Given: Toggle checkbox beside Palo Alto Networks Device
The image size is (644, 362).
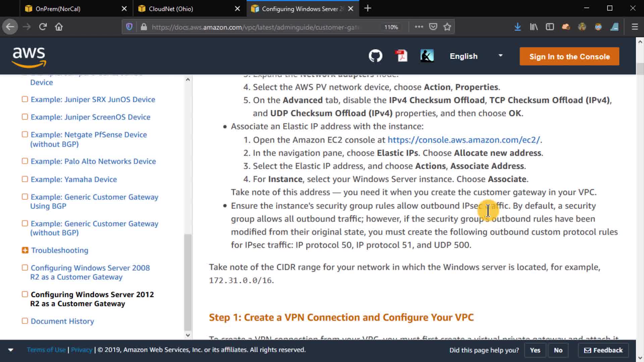Looking at the screenshot, I should click(x=25, y=161).
